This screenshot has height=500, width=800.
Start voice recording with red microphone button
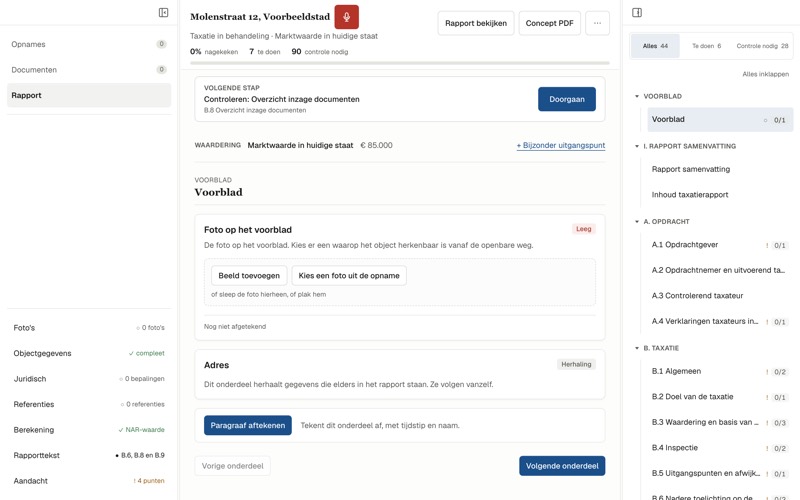(x=346, y=17)
